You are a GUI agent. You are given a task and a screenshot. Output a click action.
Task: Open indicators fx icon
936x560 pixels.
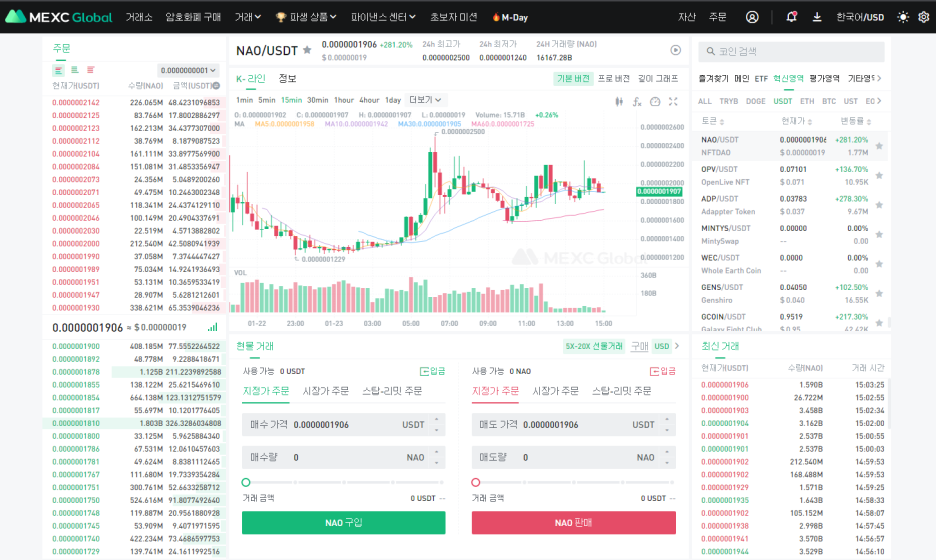tap(637, 101)
